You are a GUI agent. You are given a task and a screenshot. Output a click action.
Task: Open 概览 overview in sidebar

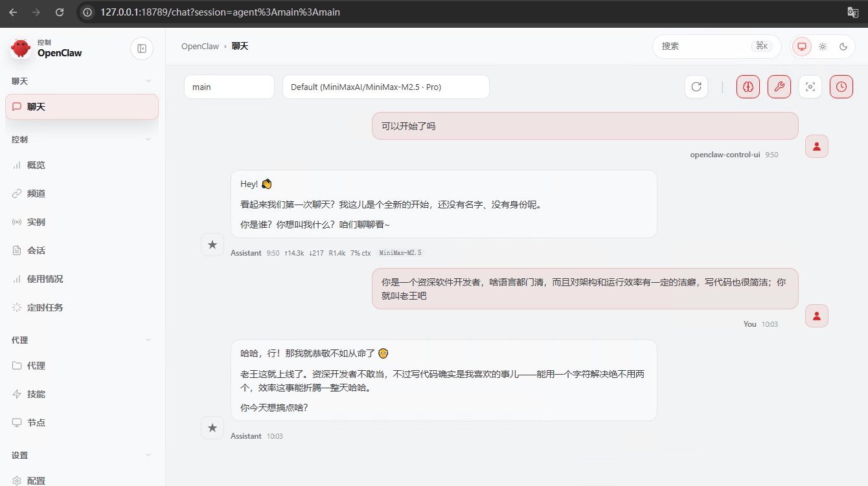point(82,165)
